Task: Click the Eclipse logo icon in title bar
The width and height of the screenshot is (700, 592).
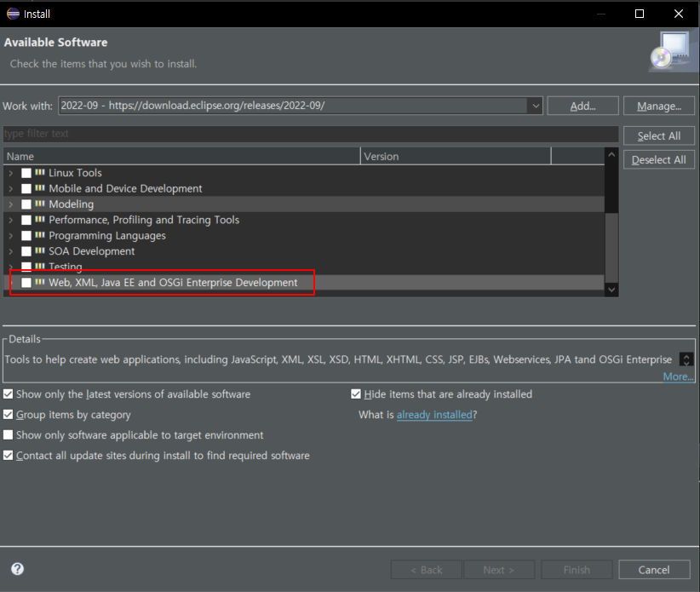Action: (x=13, y=14)
